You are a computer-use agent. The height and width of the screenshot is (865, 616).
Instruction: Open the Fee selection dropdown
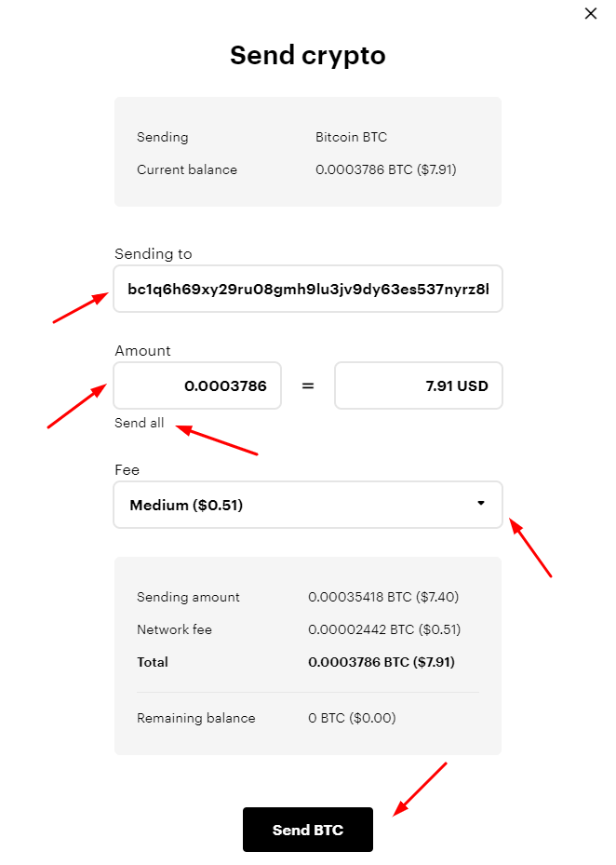click(x=307, y=505)
